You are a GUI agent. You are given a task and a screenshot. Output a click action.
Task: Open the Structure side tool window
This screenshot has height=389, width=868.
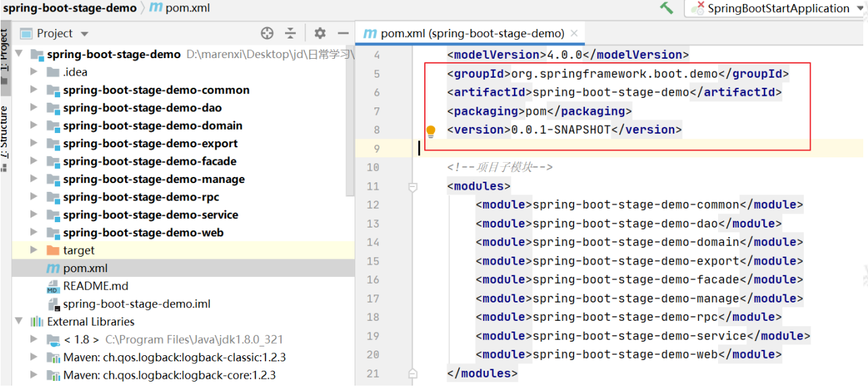point(5,132)
